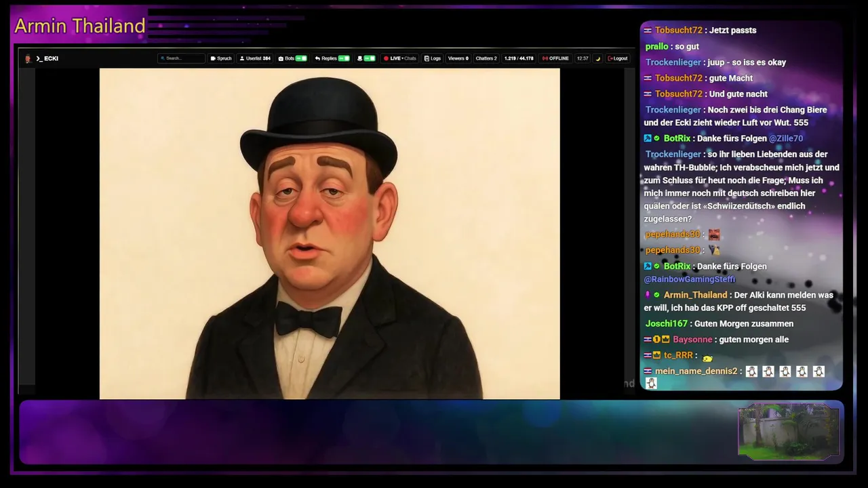Click the yellow emote in the tc_RRR message
Screen dimensions: 868x488
coord(707,359)
